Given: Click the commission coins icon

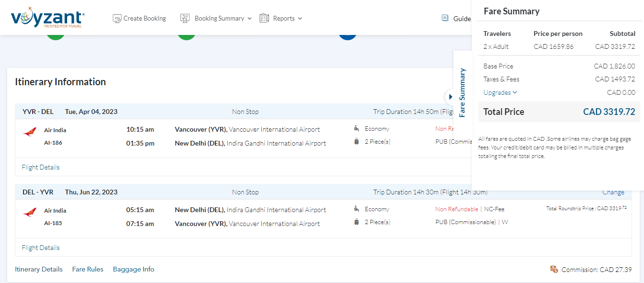Looking at the screenshot, I should coord(554,270).
